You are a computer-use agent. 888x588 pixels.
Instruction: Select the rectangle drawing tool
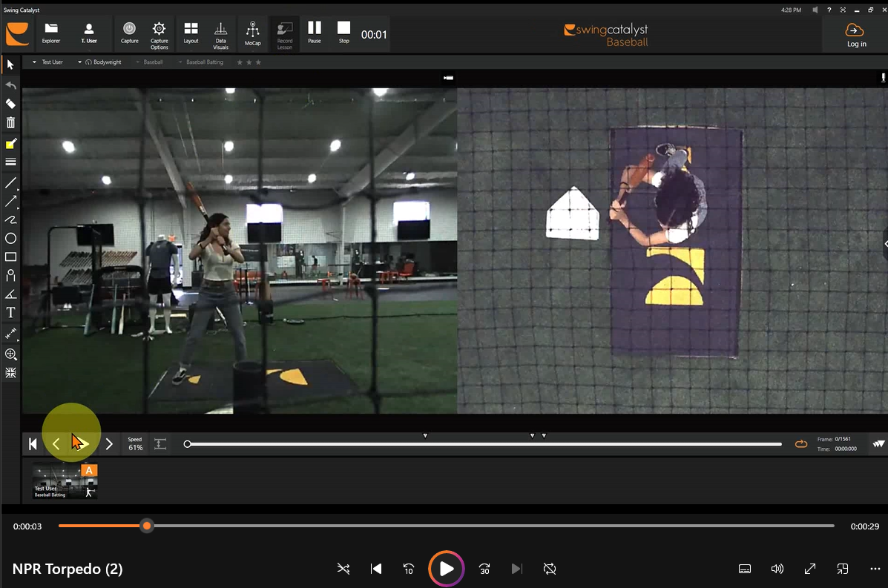[x=10, y=257]
